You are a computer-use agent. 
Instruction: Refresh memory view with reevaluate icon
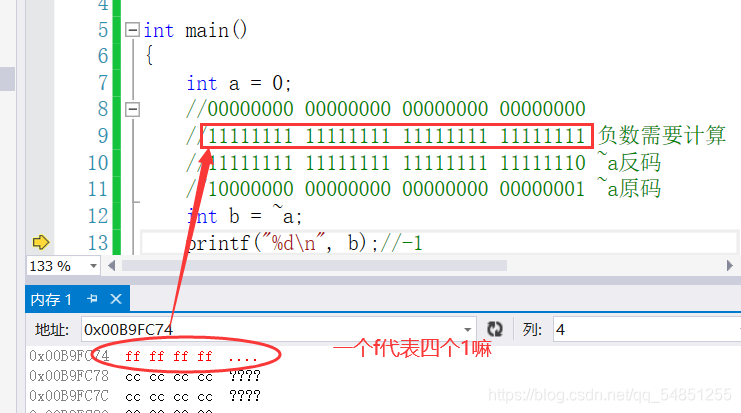coord(495,329)
